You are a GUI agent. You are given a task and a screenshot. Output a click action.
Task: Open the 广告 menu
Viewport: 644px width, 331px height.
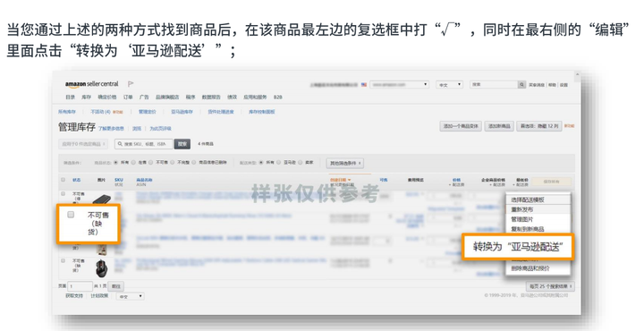(x=144, y=98)
